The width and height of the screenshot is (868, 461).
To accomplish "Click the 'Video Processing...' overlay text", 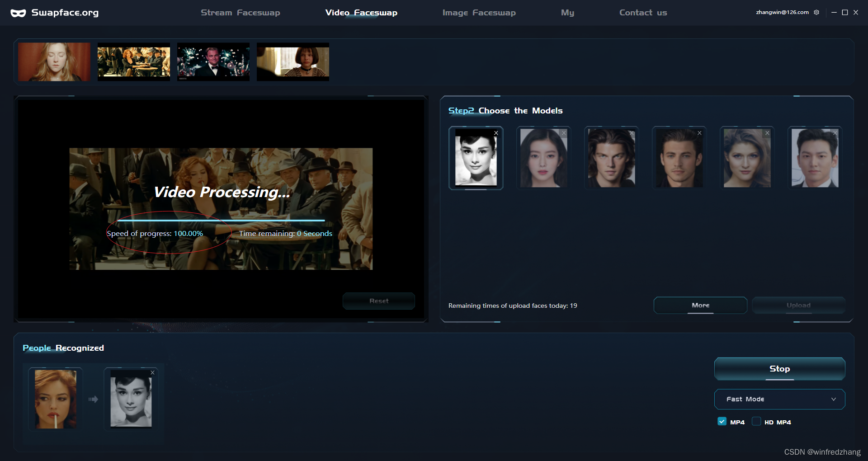I will pos(222,192).
